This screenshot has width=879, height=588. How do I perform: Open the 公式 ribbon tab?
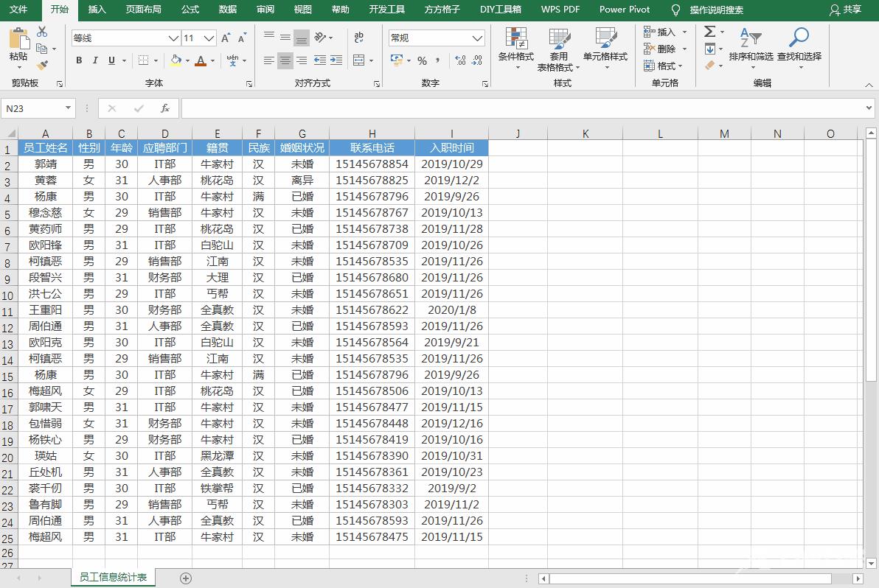tap(190, 10)
